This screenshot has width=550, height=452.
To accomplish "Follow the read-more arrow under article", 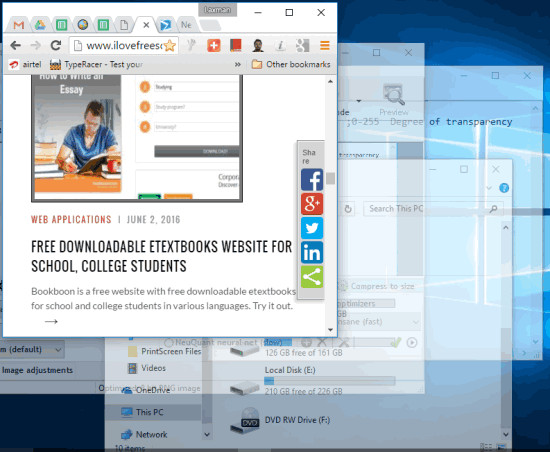I will click(51, 322).
